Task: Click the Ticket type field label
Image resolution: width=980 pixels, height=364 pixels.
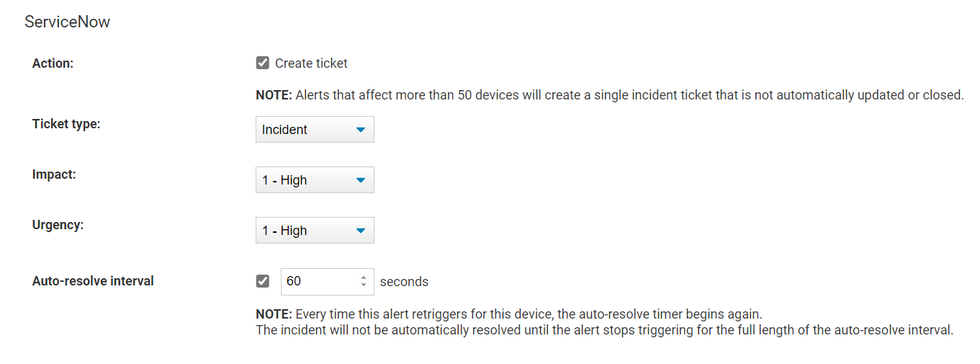Action: coord(66,124)
